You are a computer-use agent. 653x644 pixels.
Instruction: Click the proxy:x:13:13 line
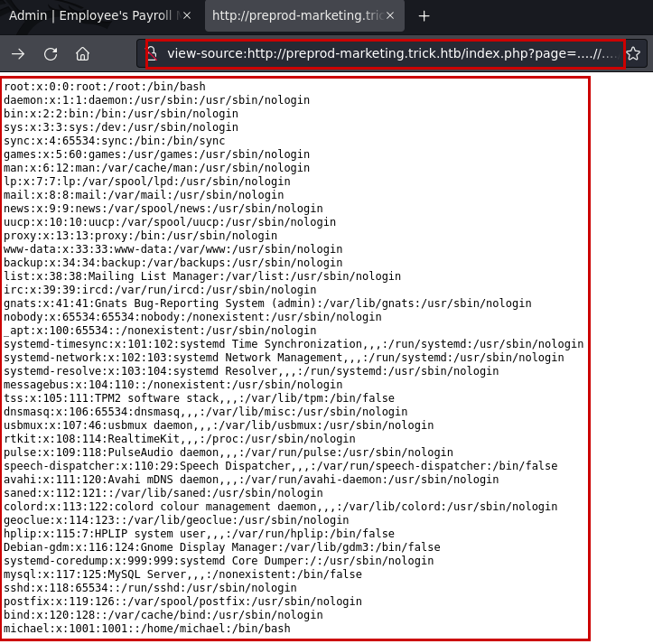140,236
